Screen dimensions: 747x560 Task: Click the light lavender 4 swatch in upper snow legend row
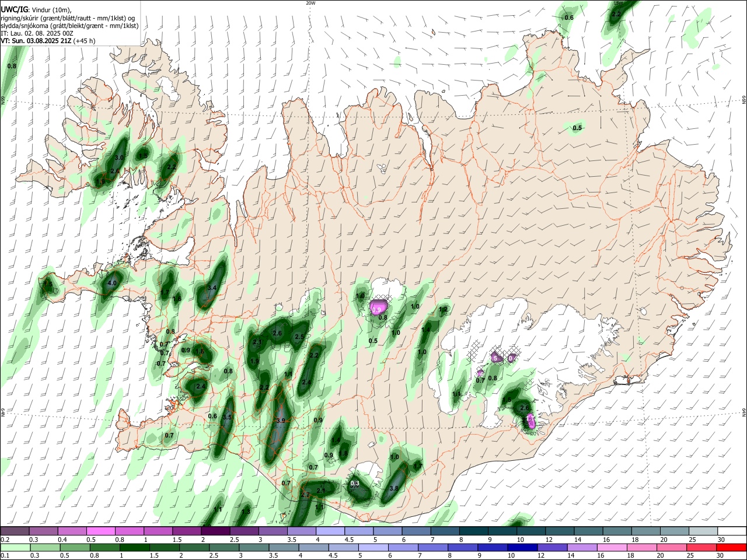pyautogui.click(x=331, y=531)
